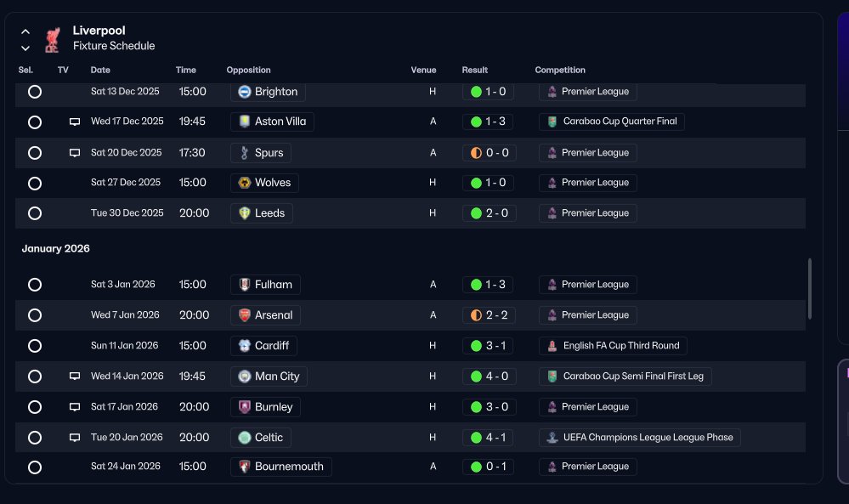Screen dimensions: 849x504
Task: Open the Brighton club badge
Action: tap(245, 92)
